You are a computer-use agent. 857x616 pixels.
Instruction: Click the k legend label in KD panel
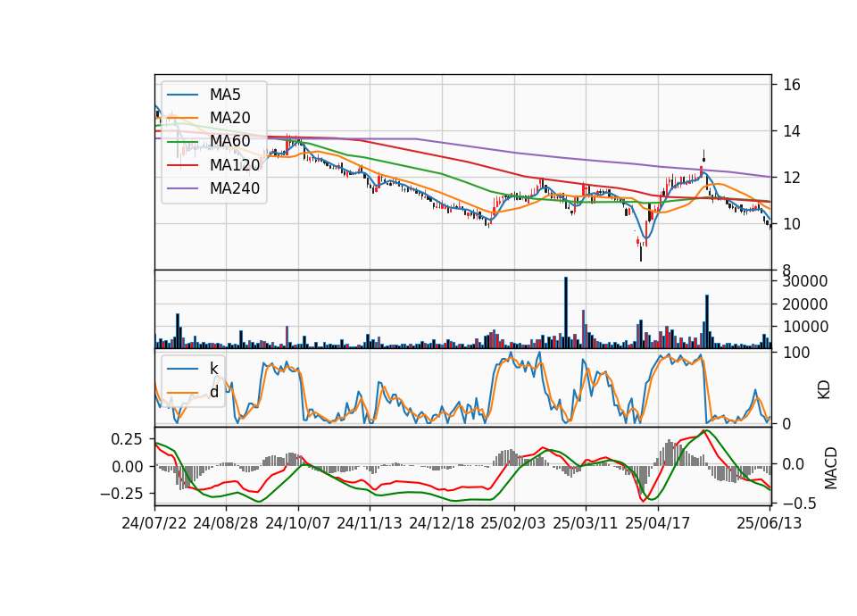pyautogui.click(x=213, y=369)
